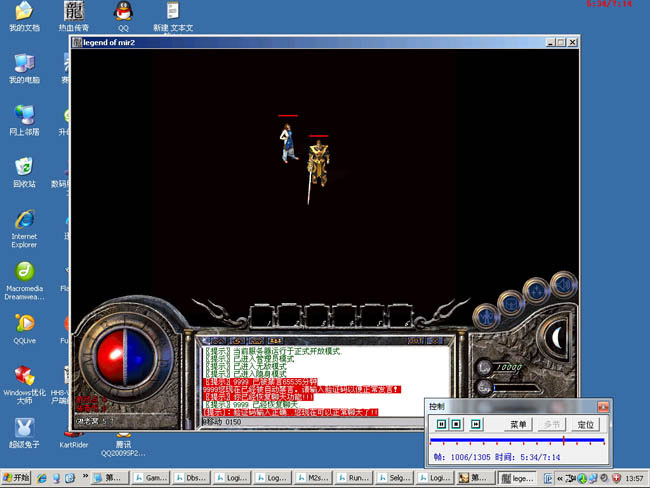
Task: Open Windows优化大师 desktop icon
Action: point(24,386)
